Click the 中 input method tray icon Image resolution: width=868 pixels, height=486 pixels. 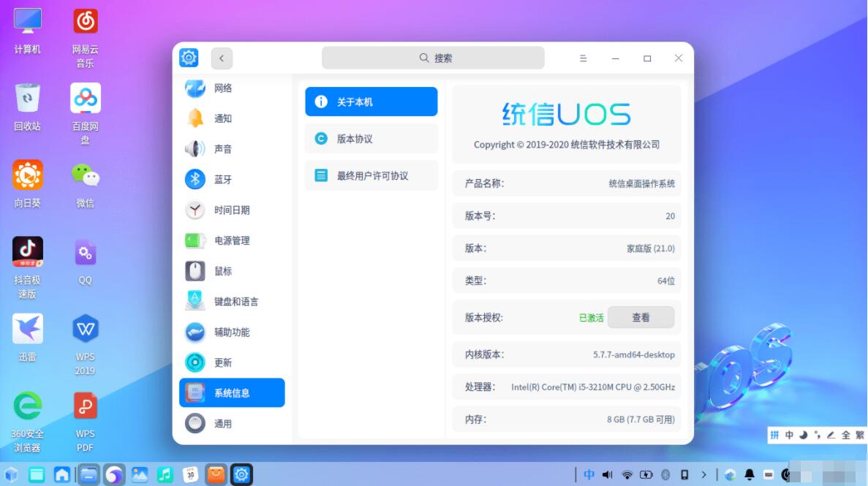(x=589, y=474)
